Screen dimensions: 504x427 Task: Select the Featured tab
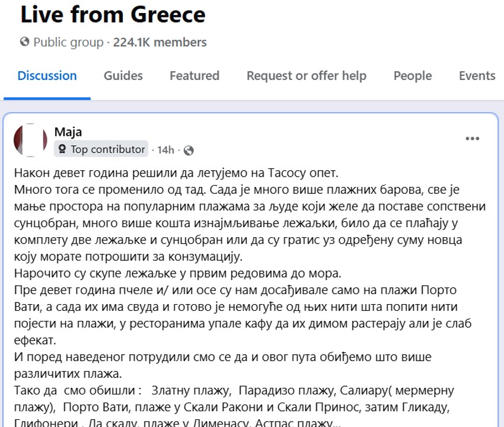[x=194, y=76]
